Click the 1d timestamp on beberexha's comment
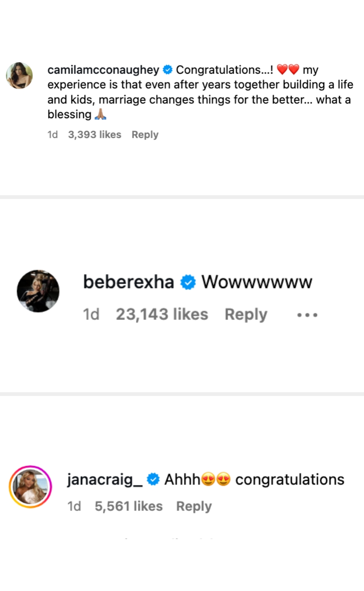364x591 pixels. tap(91, 314)
